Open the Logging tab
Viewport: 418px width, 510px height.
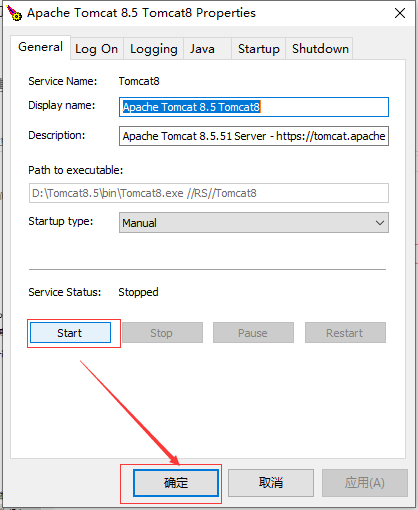pyautogui.click(x=154, y=49)
